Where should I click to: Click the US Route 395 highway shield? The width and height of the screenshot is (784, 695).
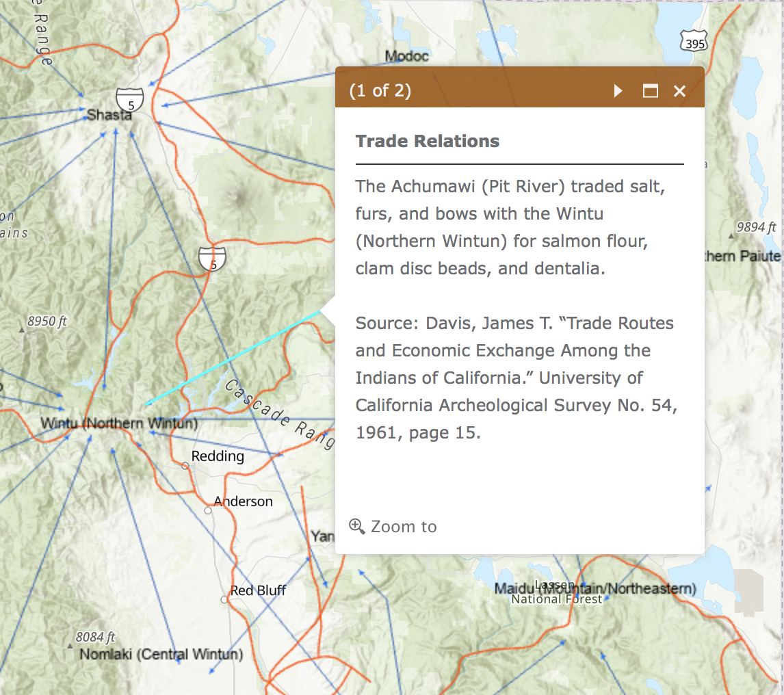(x=694, y=41)
